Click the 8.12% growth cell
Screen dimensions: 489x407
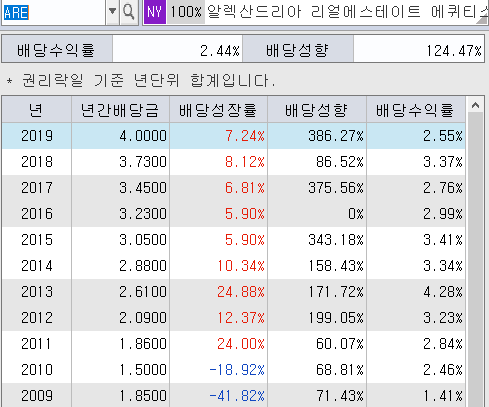[218, 162]
